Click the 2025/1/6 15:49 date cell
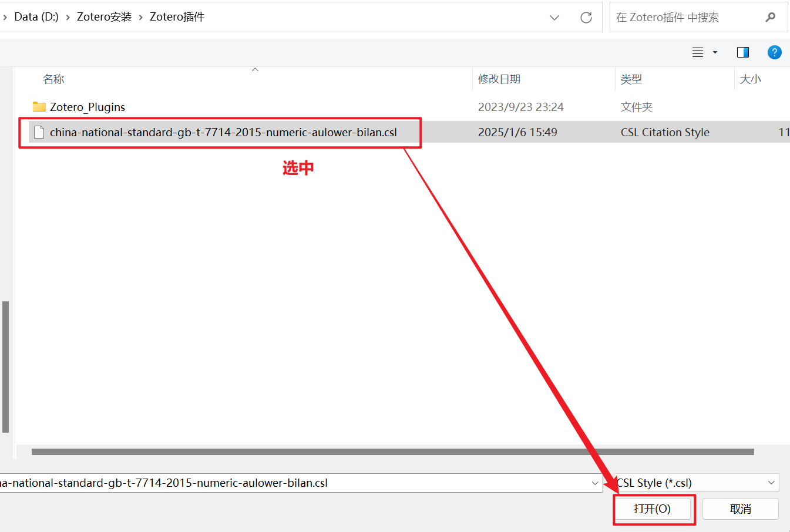Screen dimensions: 790x532 coord(517,132)
